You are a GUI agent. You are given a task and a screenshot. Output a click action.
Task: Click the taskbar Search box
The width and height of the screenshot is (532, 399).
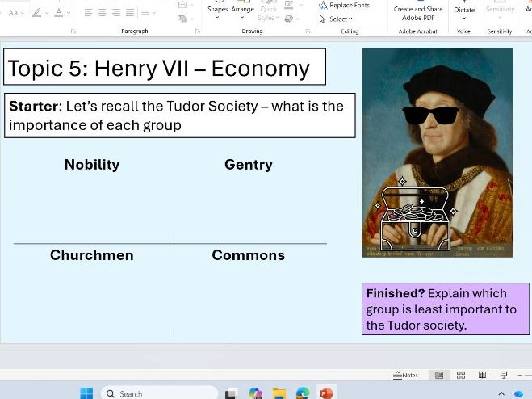click(x=160, y=393)
